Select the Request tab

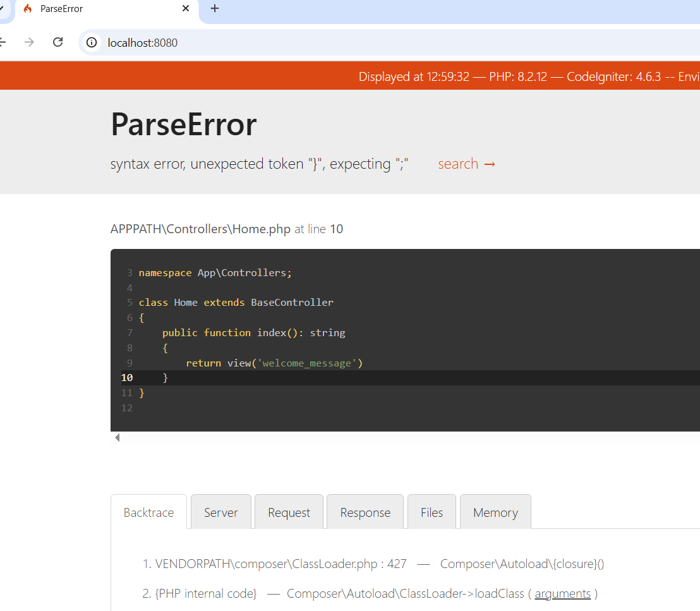tap(289, 512)
